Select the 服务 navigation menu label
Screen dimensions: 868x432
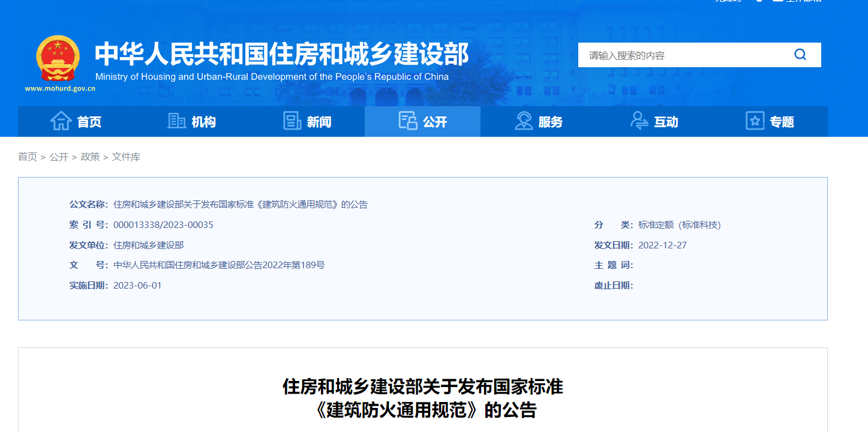click(550, 122)
